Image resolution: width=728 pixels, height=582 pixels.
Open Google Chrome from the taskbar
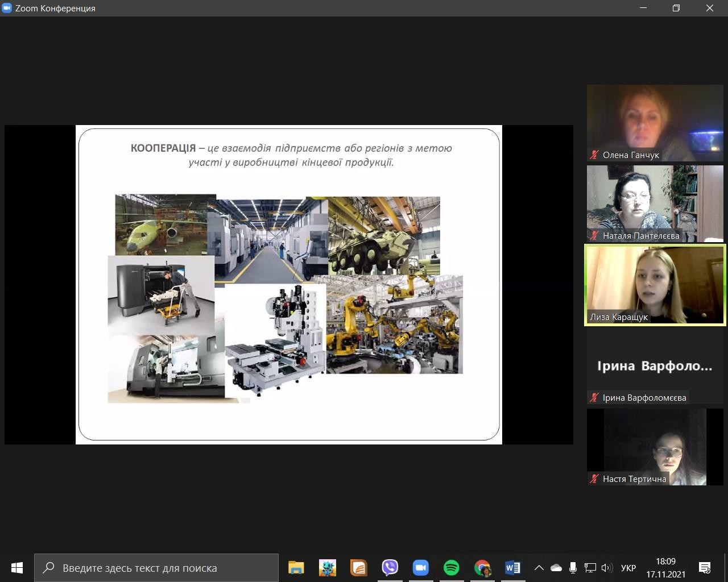click(x=482, y=567)
